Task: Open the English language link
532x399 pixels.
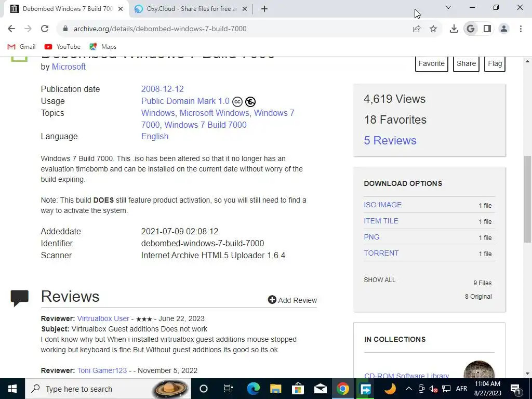Action: point(155,137)
